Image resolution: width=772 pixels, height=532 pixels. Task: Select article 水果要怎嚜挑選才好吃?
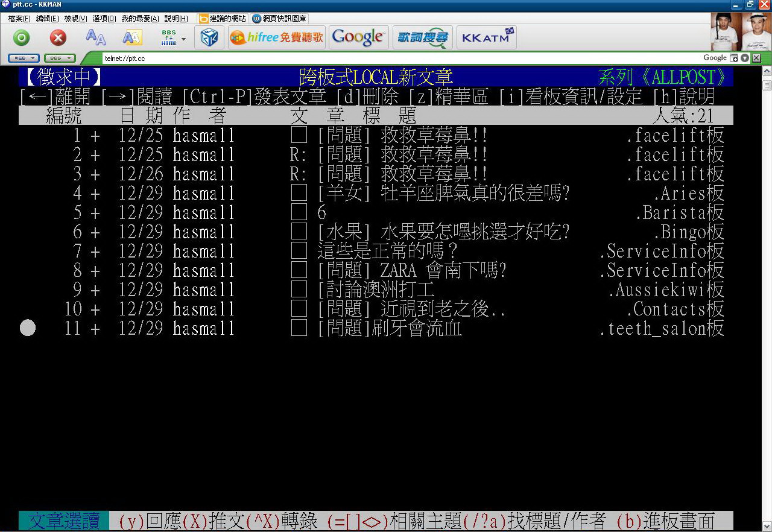444,232
